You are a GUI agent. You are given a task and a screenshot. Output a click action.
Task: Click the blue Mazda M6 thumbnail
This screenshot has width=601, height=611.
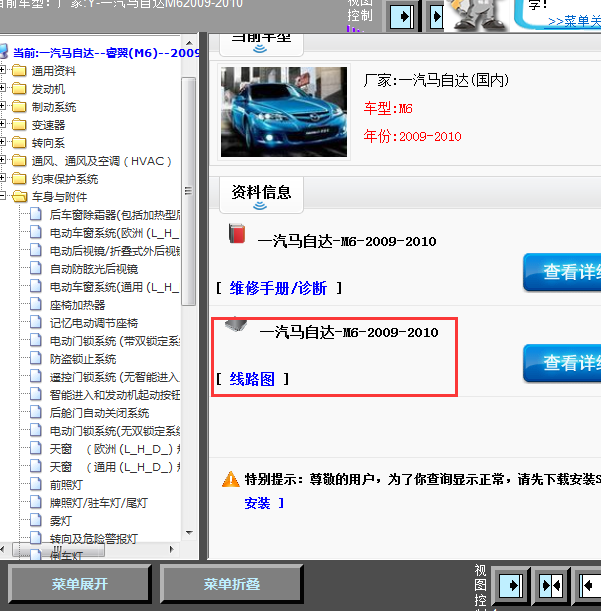point(284,112)
